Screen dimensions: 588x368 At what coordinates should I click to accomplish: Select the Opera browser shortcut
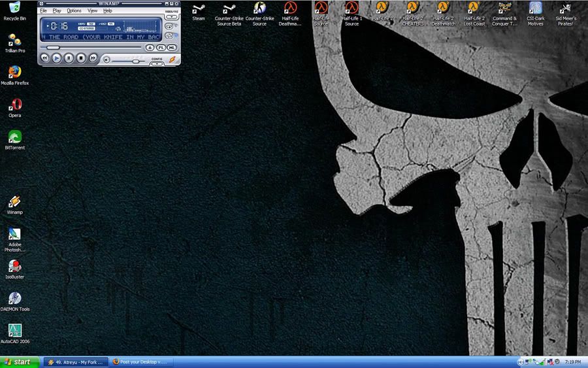click(14, 108)
